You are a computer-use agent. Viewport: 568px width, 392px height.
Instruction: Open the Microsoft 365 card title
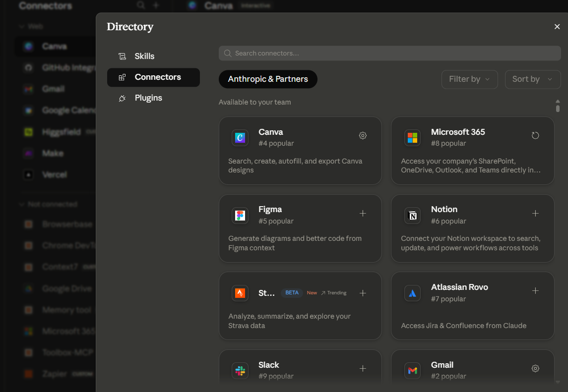pyautogui.click(x=458, y=132)
